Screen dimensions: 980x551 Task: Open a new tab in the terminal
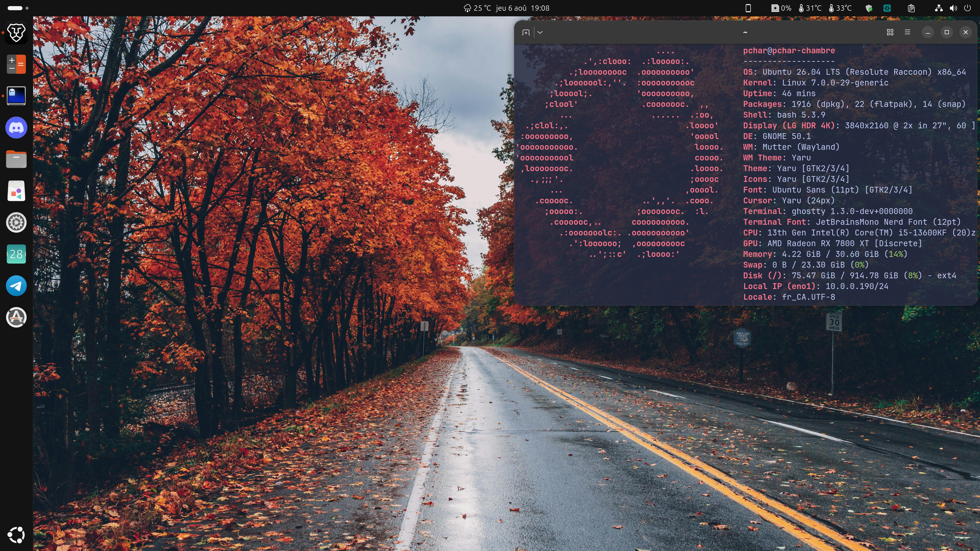click(526, 32)
